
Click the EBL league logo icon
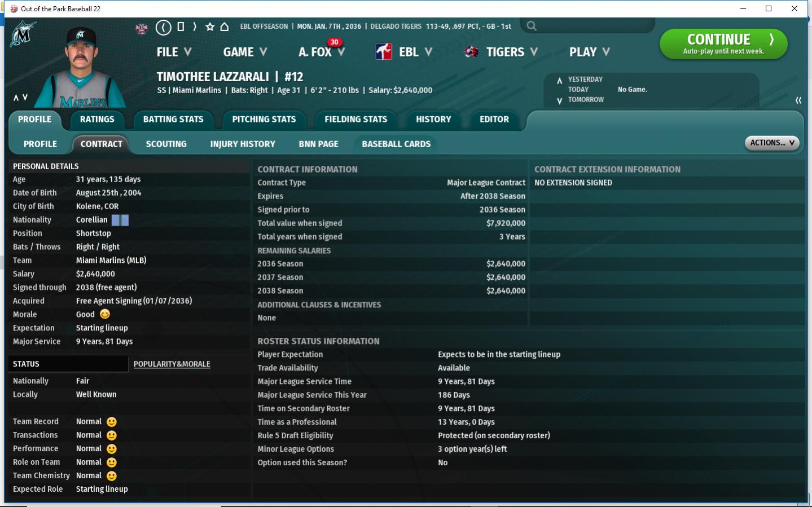click(384, 52)
